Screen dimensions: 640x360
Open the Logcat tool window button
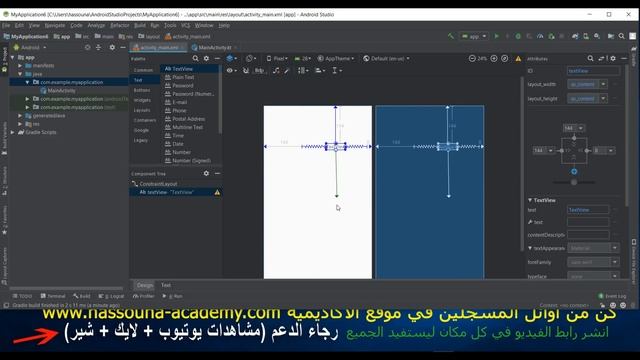coord(111,296)
